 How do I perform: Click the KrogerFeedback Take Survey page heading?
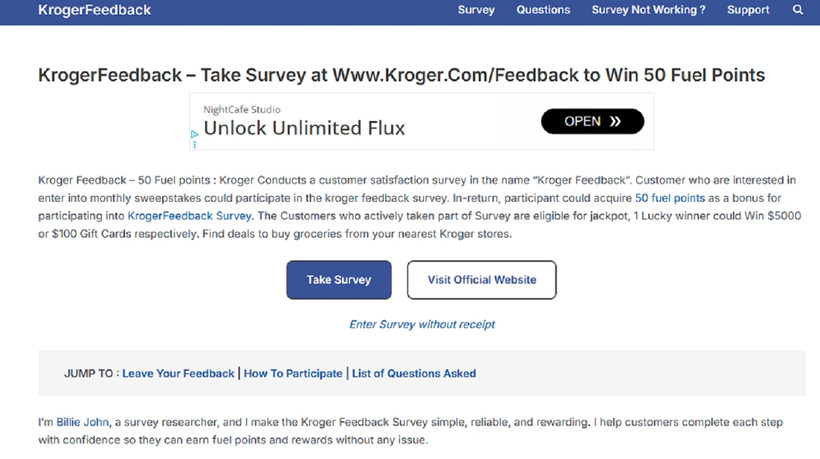pyautogui.click(x=401, y=75)
